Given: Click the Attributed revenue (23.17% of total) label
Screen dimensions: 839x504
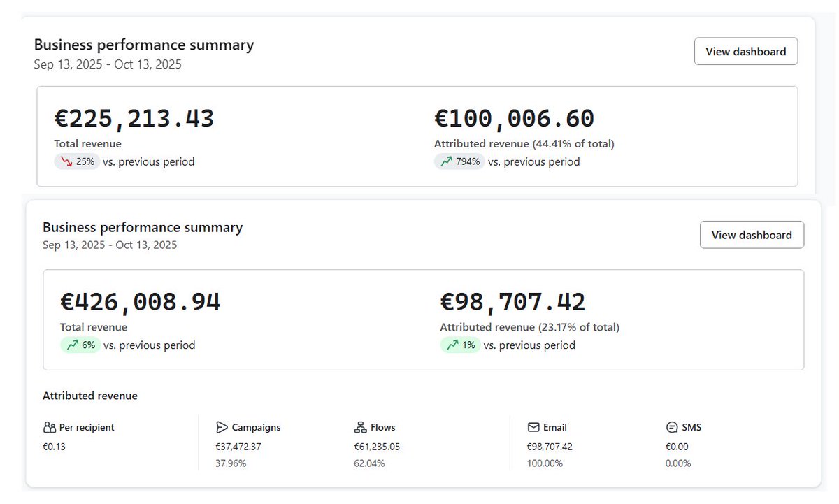Looking at the screenshot, I should 529,327.
